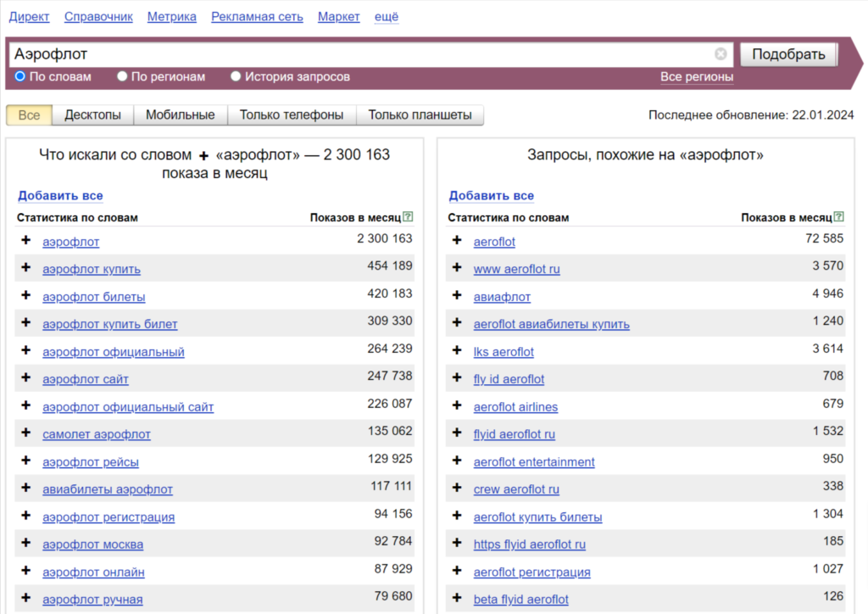The width and height of the screenshot is (868, 614).
Task: Click the 72 585 impressions value
Action: click(x=825, y=238)
